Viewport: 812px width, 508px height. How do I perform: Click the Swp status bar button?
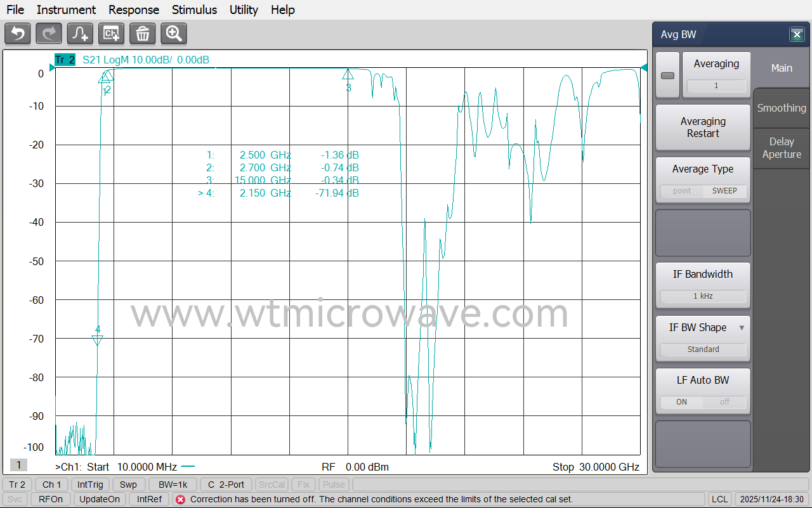tap(128, 485)
